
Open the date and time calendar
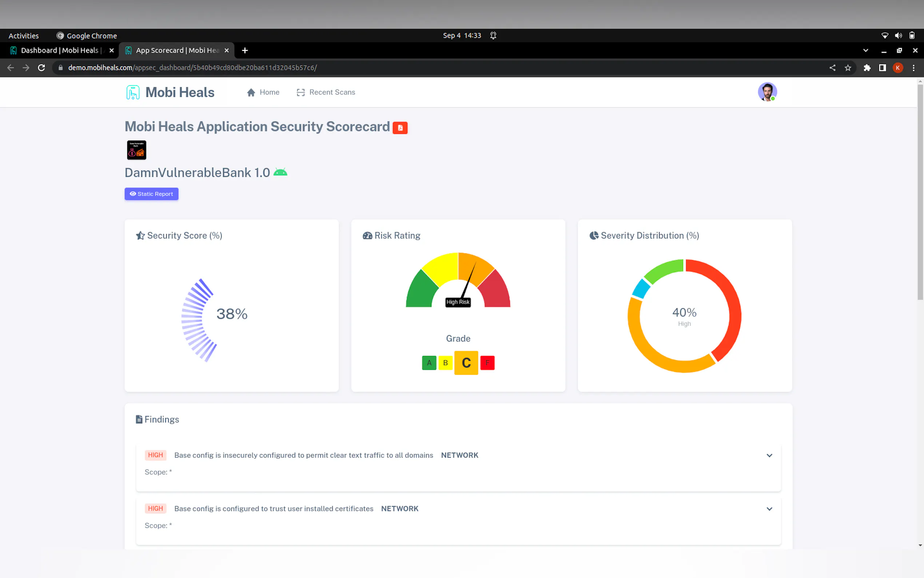click(x=462, y=36)
